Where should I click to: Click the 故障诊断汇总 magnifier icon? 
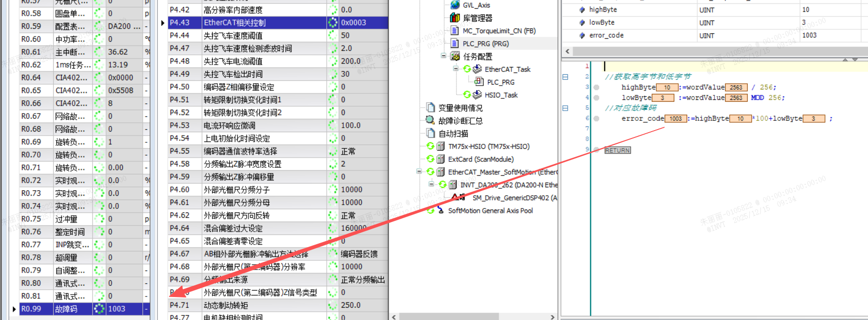coord(430,120)
